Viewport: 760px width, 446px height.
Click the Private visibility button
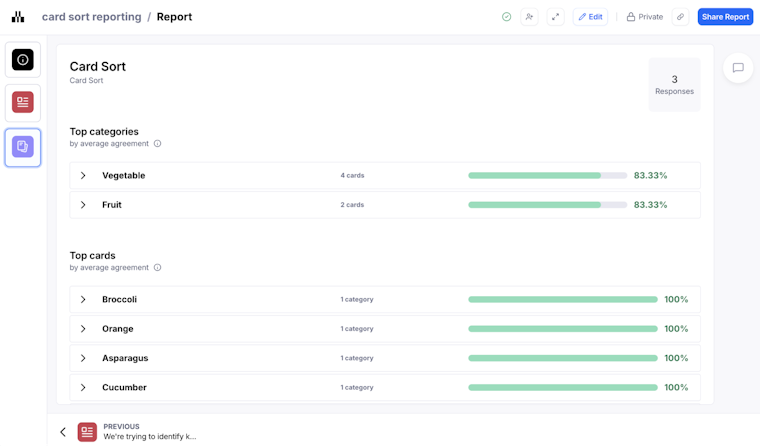[645, 17]
